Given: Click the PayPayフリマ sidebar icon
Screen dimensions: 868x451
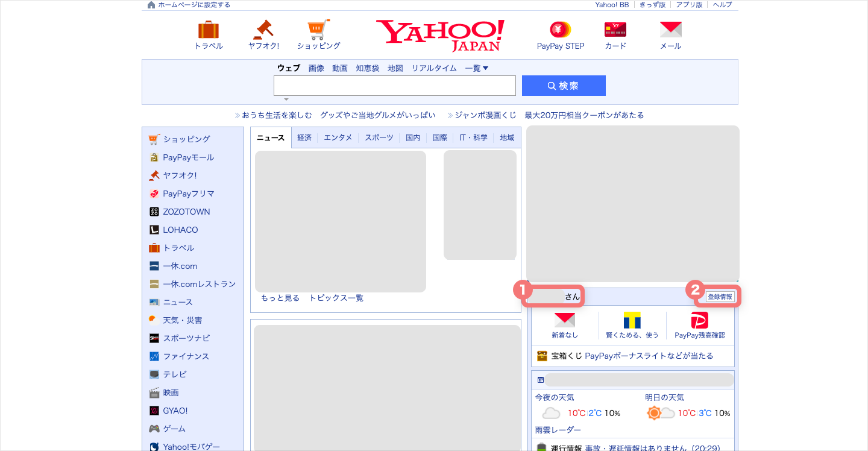Looking at the screenshot, I should (x=154, y=194).
